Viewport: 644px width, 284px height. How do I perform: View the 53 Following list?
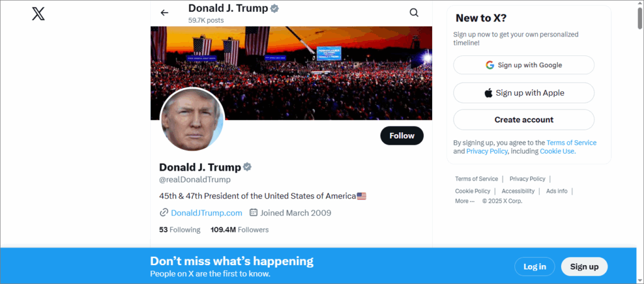pyautogui.click(x=180, y=230)
